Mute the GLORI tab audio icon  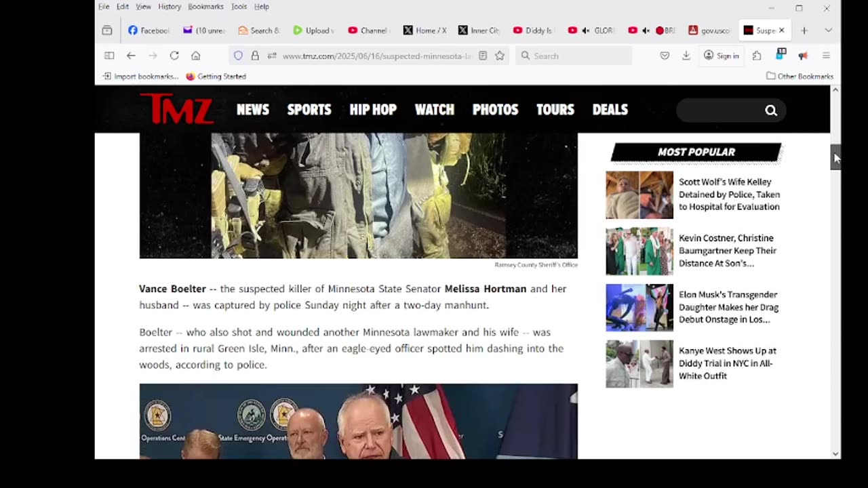586,30
